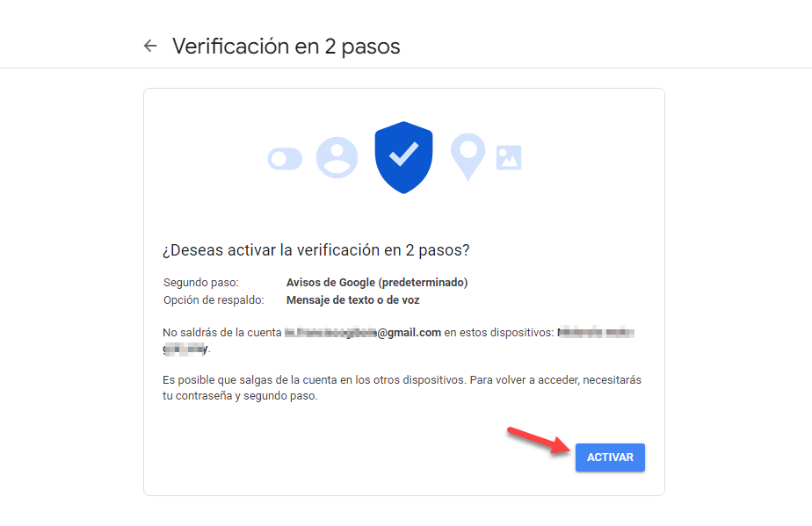Click the red arrow annotation
812x526 pixels.
tap(539, 441)
